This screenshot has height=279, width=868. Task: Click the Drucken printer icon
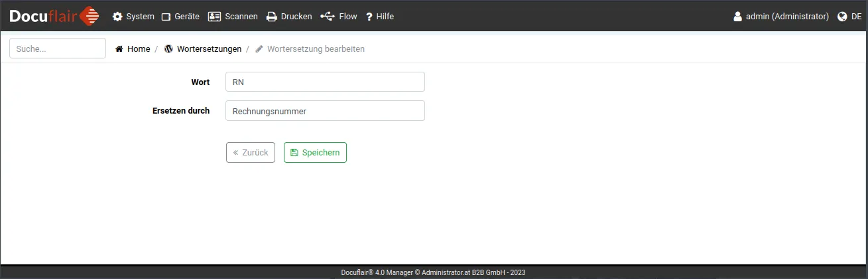(272, 17)
